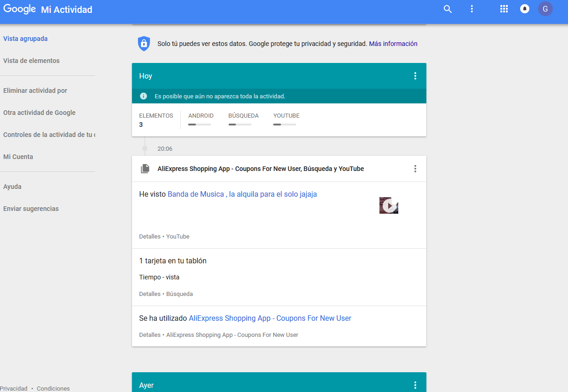
Task: Open the AliExpress Shopping App activity link
Action: pos(270,318)
